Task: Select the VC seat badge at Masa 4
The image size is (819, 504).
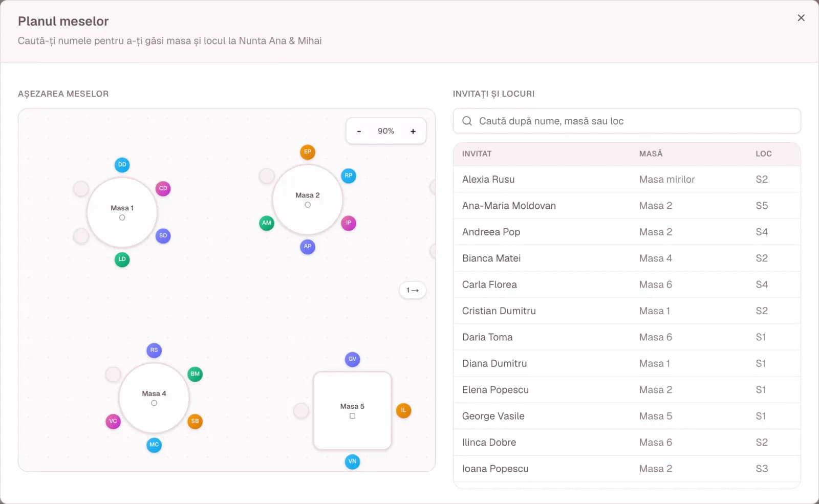Action: [113, 422]
